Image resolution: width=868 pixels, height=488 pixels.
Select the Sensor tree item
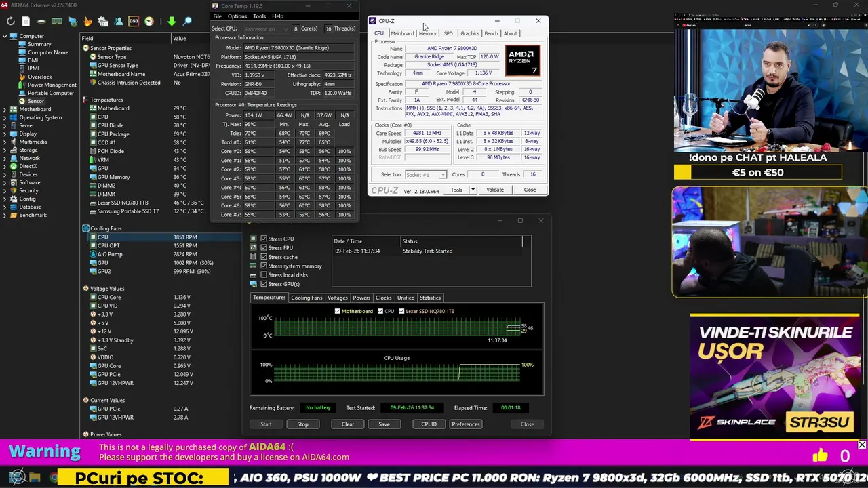coord(36,101)
